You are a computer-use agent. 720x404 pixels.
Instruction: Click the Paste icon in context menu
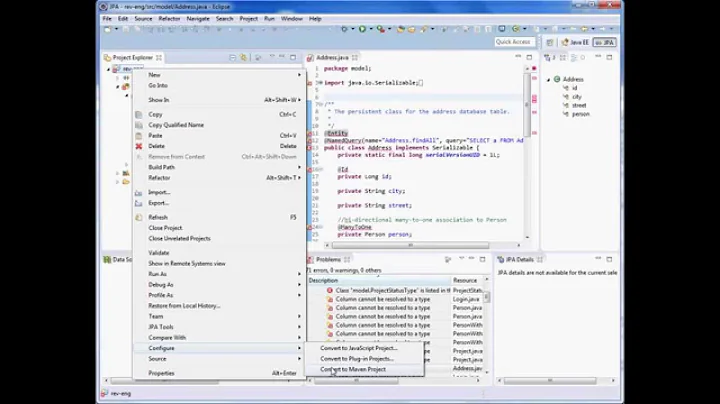139,135
